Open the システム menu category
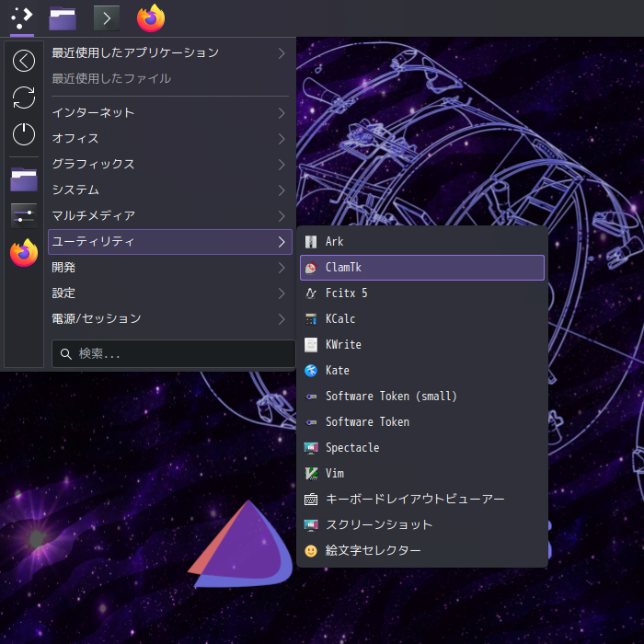The height and width of the screenshot is (644, 644). tap(170, 190)
